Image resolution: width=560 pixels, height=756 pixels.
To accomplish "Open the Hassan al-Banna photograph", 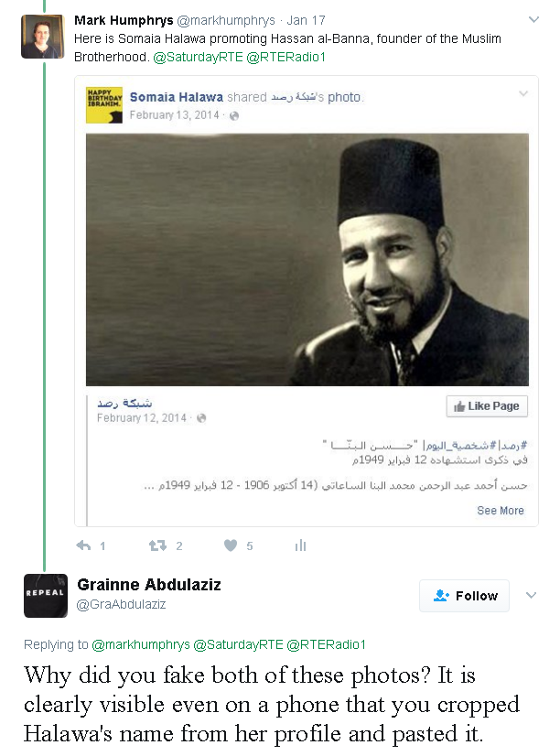I will tap(307, 259).
